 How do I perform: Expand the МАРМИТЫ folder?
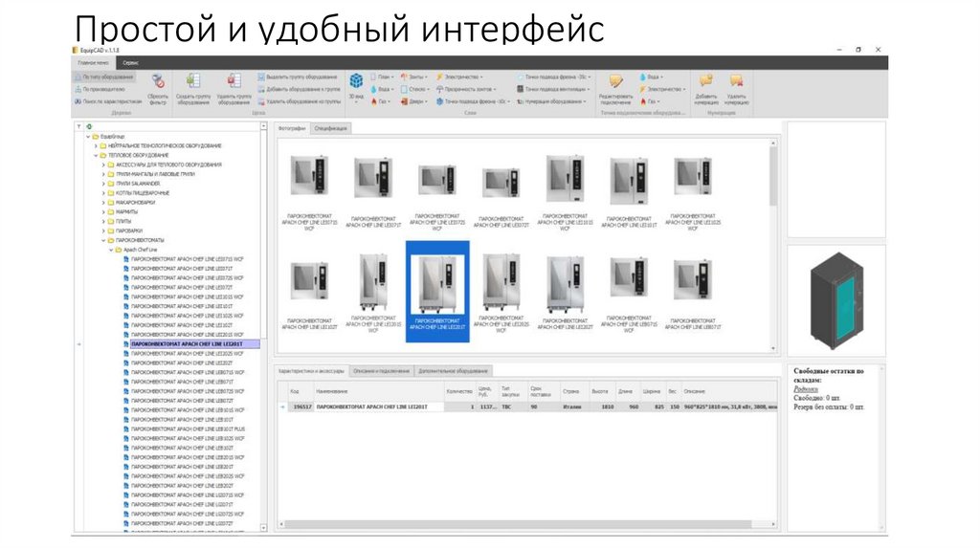pyautogui.click(x=103, y=211)
